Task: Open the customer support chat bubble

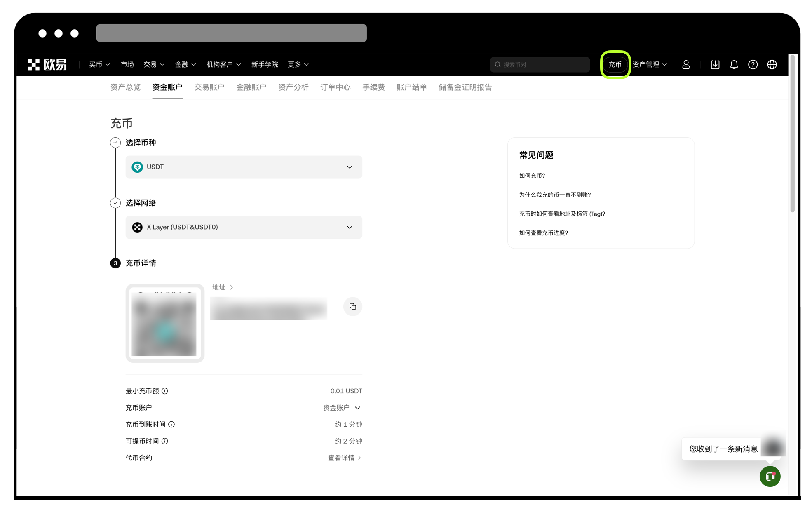Action: pos(770,476)
